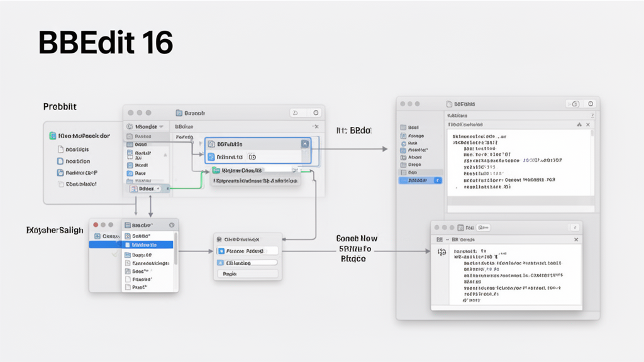Click the blue folder icon beside "Baue"

coord(130,173)
